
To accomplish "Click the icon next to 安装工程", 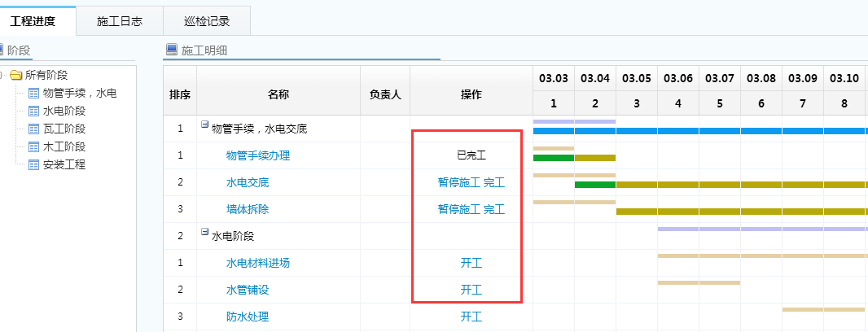I will (33, 164).
